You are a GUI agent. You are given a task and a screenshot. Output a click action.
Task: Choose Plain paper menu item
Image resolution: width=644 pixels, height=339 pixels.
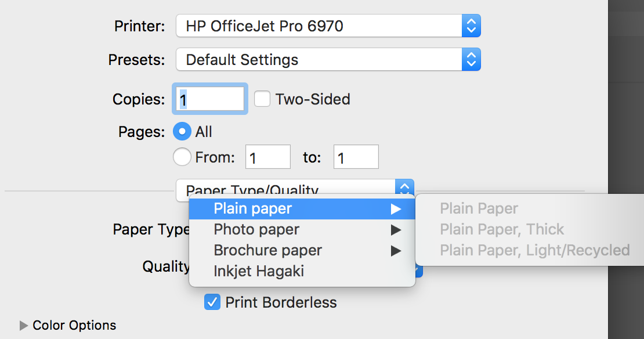tap(302, 209)
